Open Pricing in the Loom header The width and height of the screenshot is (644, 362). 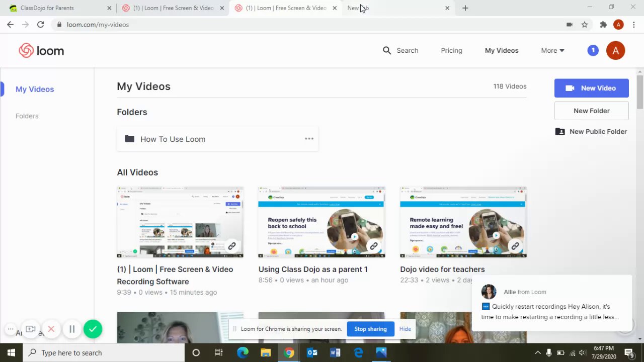point(451,50)
